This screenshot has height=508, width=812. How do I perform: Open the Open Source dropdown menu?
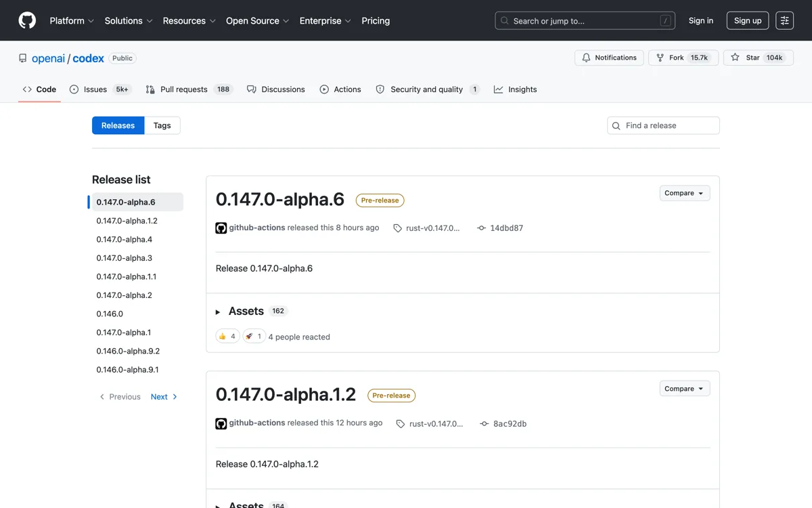click(x=257, y=21)
